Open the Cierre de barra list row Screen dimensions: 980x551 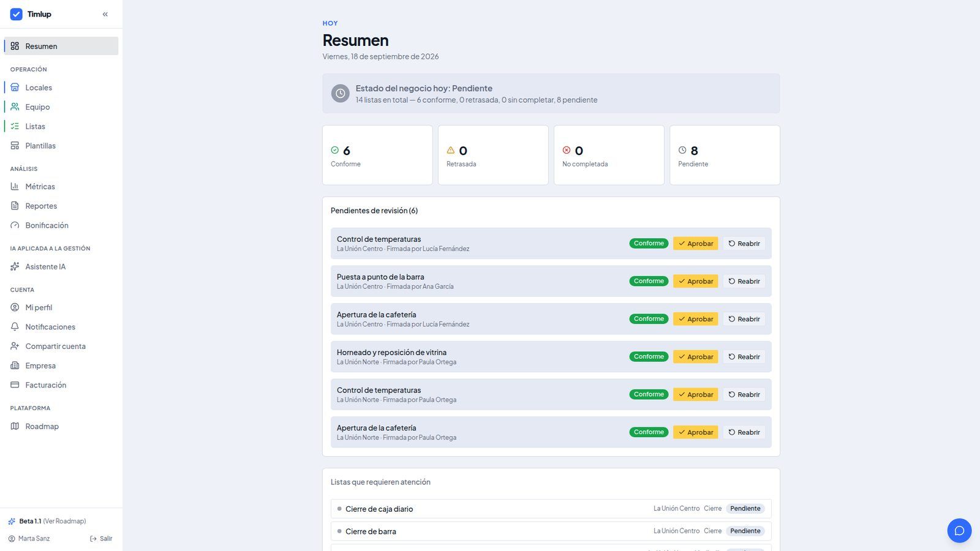(551, 531)
